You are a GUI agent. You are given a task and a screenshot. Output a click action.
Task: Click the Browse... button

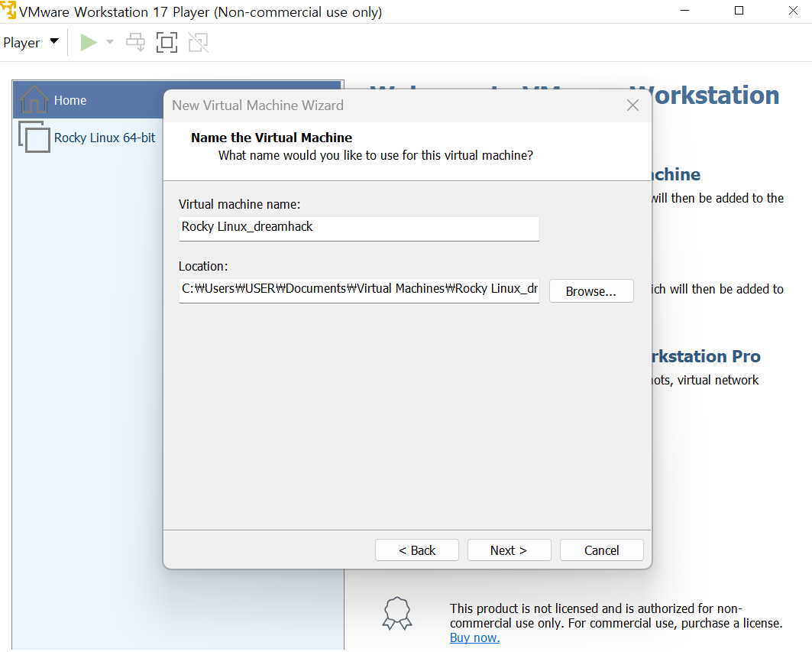point(591,290)
